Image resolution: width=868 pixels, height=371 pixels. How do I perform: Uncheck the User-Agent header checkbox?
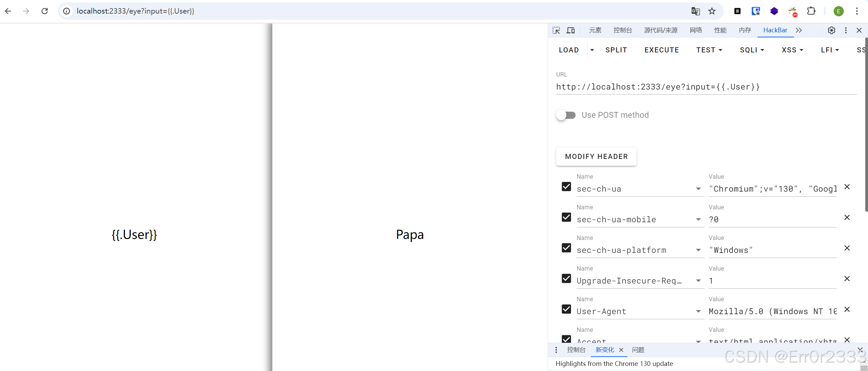click(x=566, y=309)
